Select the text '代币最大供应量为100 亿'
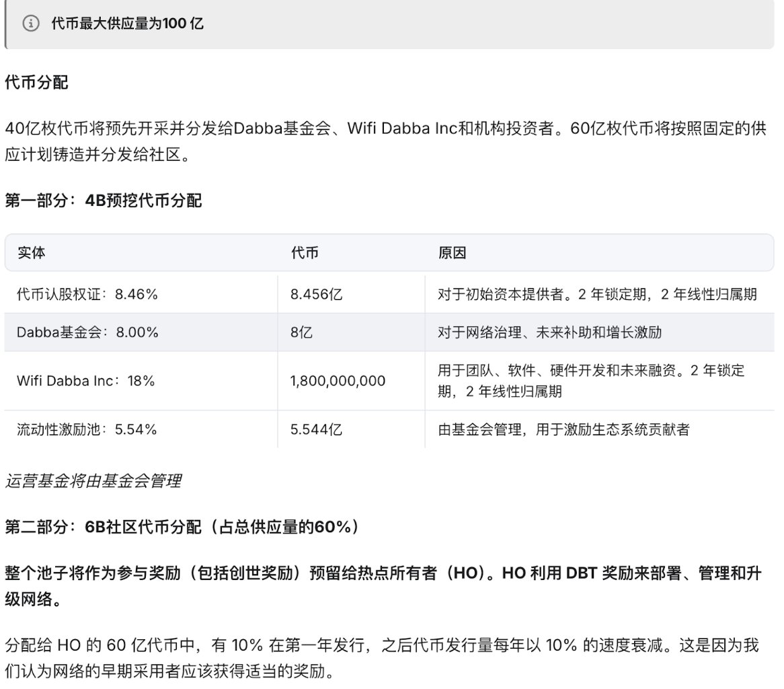The height and width of the screenshot is (689, 784). (128, 23)
